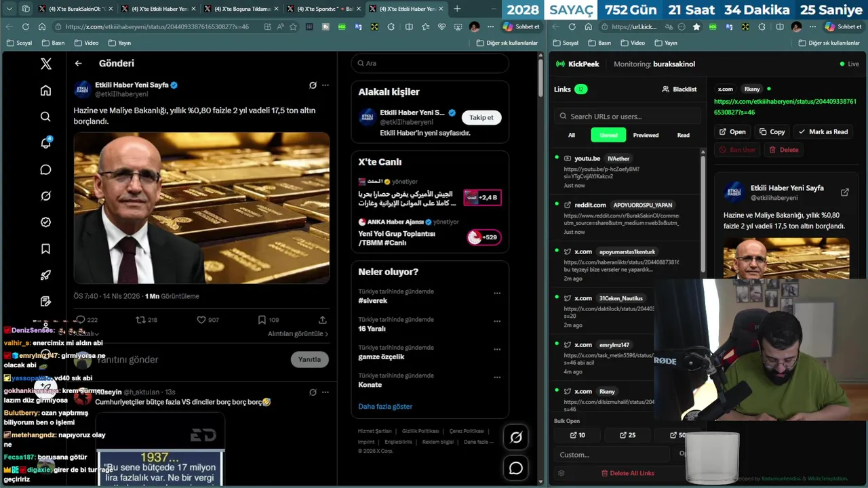Image resolution: width=868 pixels, height=488 pixels.
Task: Open the tab list chevron at top left
Action: tap(9, 9)
